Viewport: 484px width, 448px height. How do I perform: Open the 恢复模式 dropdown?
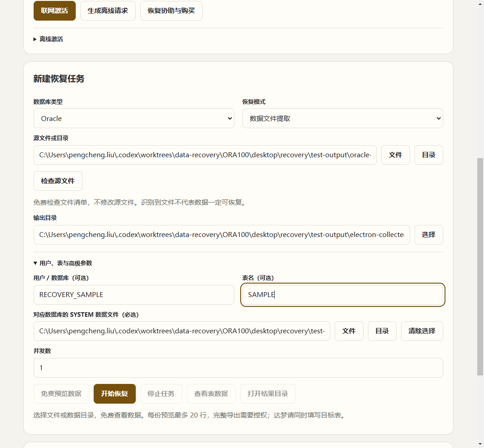(x=343, y=118)
